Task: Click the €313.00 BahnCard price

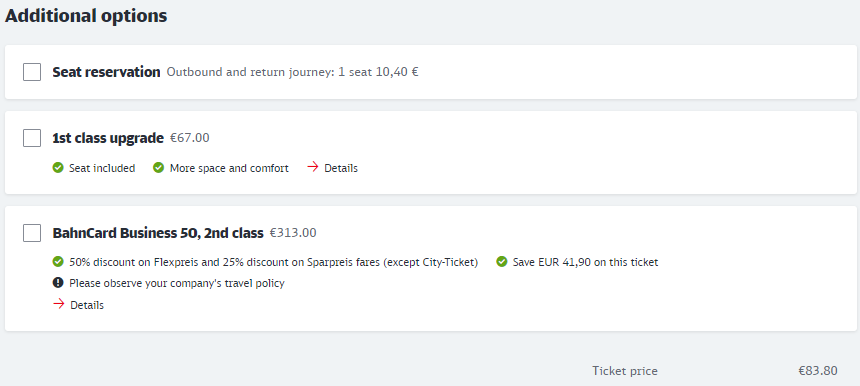Action: [x=293, y=232]
